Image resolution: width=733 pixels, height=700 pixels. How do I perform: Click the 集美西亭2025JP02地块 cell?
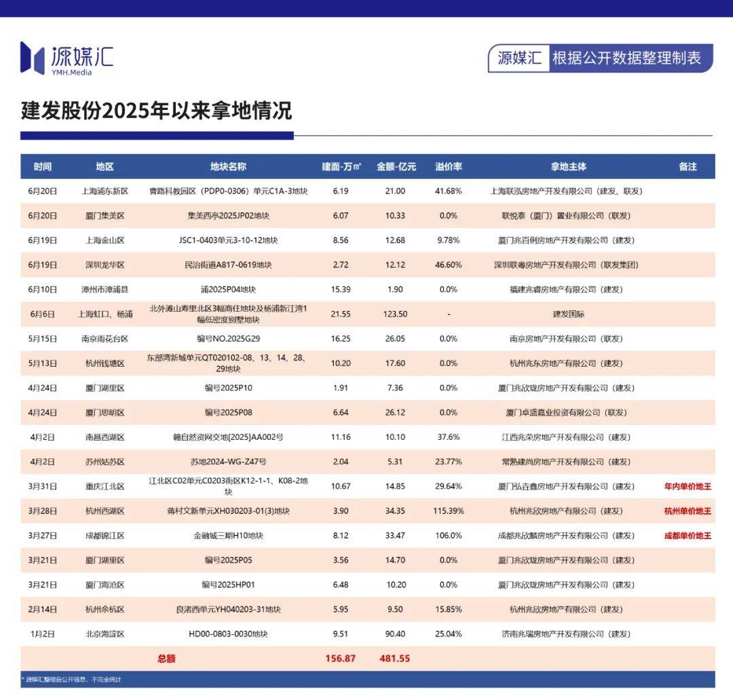(228, 215)
